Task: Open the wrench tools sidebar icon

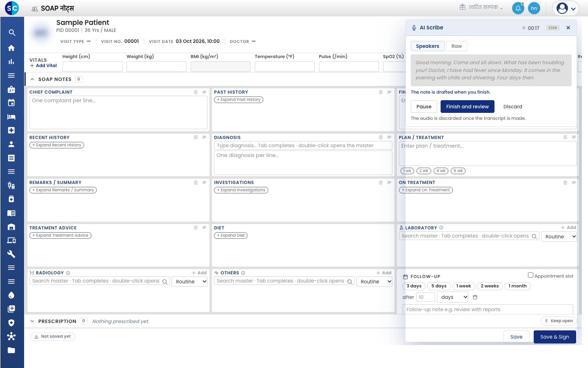Action: tap(11, 254)
